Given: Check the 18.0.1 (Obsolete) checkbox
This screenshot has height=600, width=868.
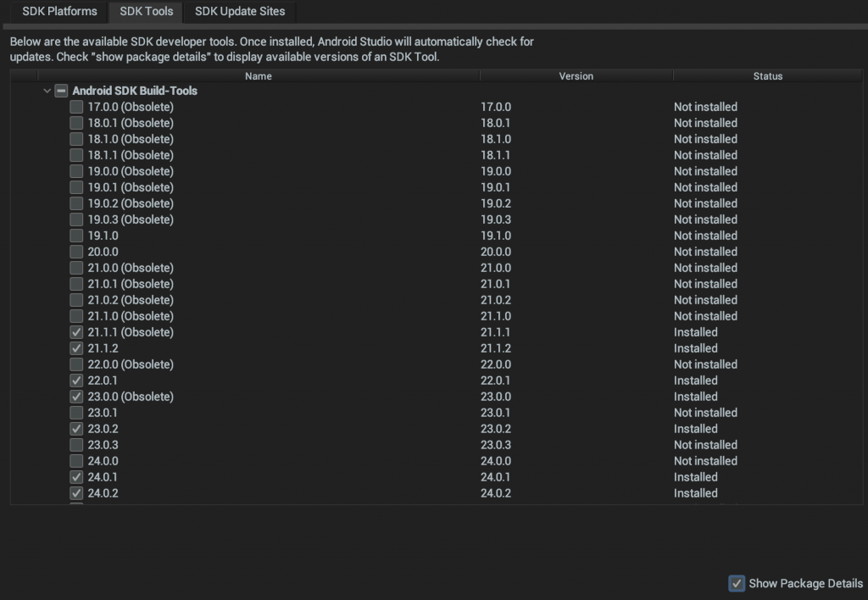Looking at the screenshot, I should click(76, 123).
